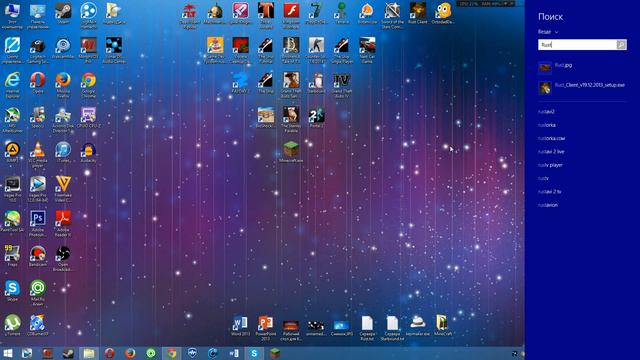
Task: Select the CPUID CPU-Z shortcut
Action: (x=88, y=116)
